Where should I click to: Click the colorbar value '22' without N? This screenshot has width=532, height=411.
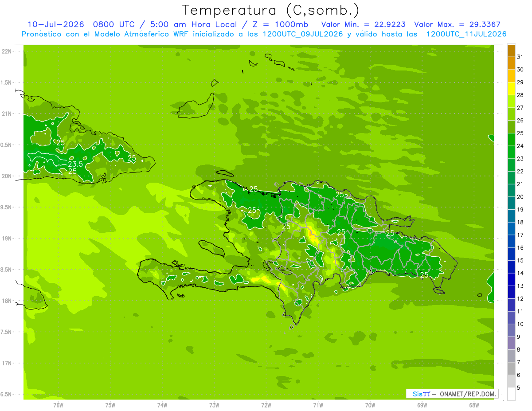click(520, 171)
